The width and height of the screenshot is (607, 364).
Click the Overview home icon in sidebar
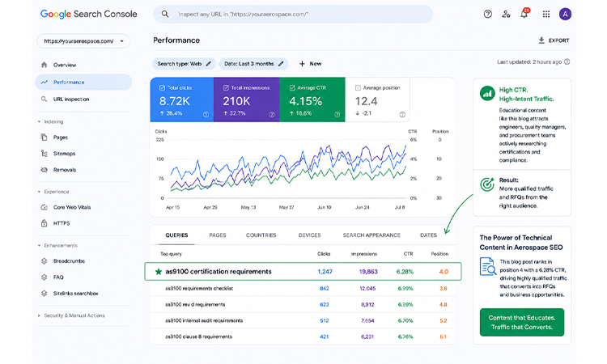point(45,65)
